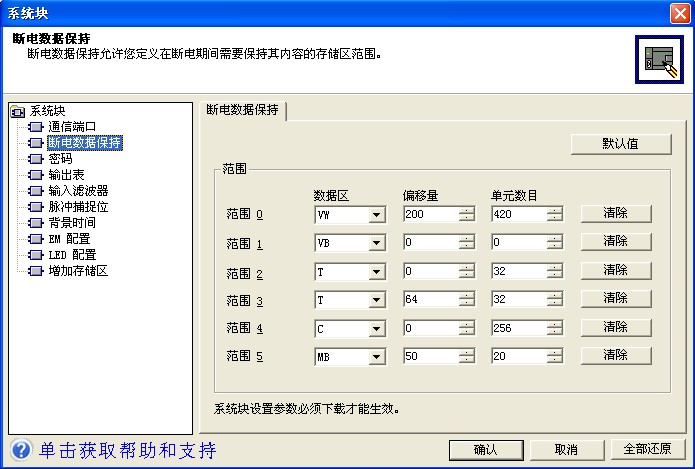Click the 范围 1 offset input field
695x469 pixels.
click(x=430, y=243)
